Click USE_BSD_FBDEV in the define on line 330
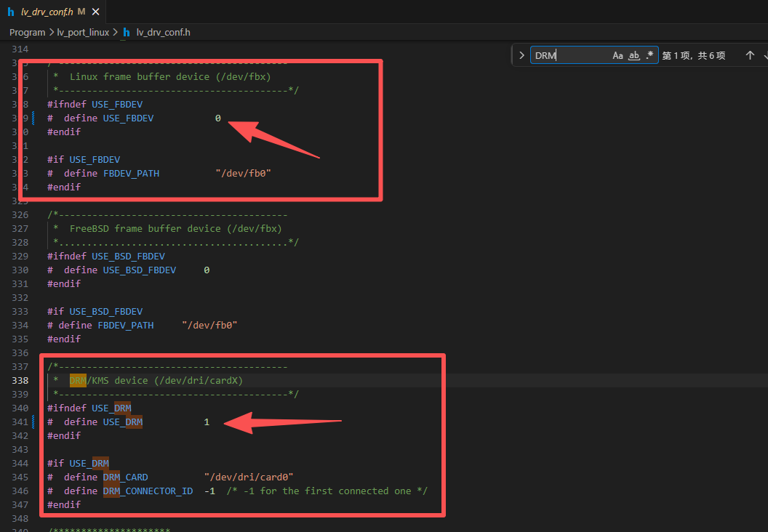 (140, 270)
